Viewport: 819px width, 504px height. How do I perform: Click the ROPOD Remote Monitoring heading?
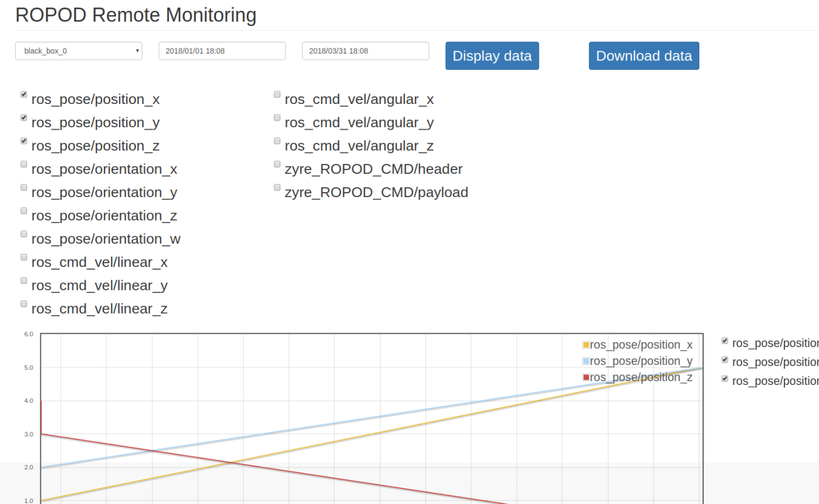135,15
